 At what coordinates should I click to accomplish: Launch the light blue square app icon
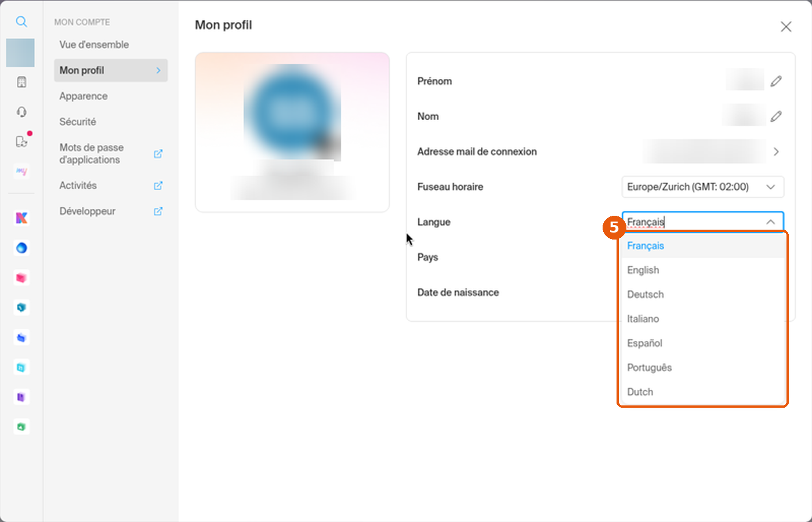click(21, 367)
